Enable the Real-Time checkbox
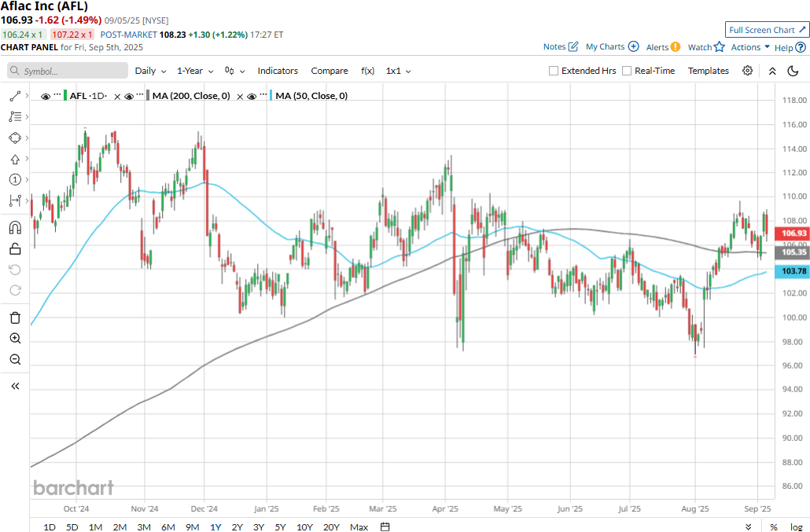This screenshot has height=532, width=810. 627,71
